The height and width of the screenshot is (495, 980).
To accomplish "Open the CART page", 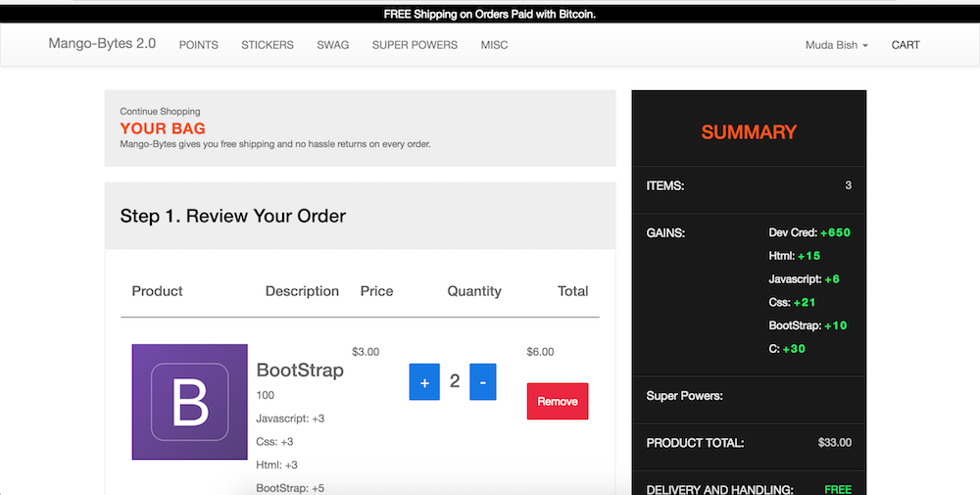I will (x=905, y=45).
